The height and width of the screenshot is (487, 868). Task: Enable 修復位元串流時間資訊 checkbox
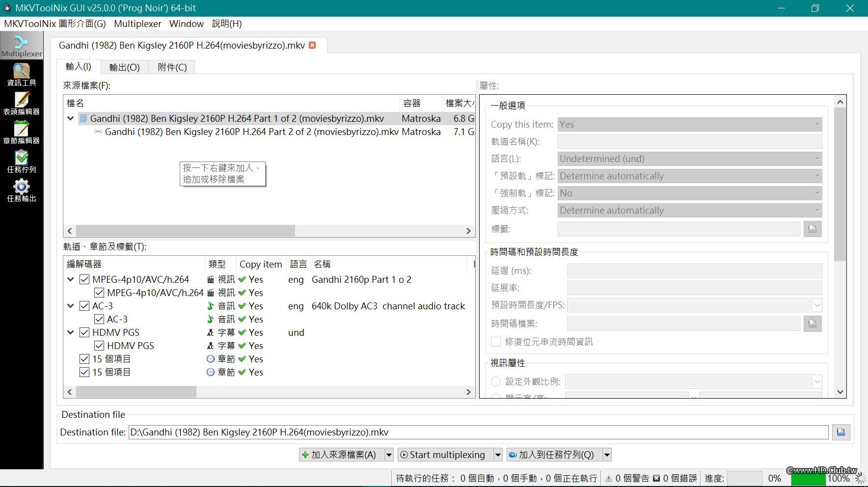(x=496, y=342)
